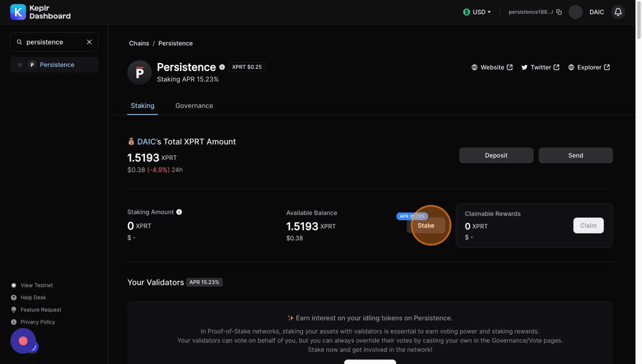
Task: Toggle favorite star for Persistence
Action: 20,65
